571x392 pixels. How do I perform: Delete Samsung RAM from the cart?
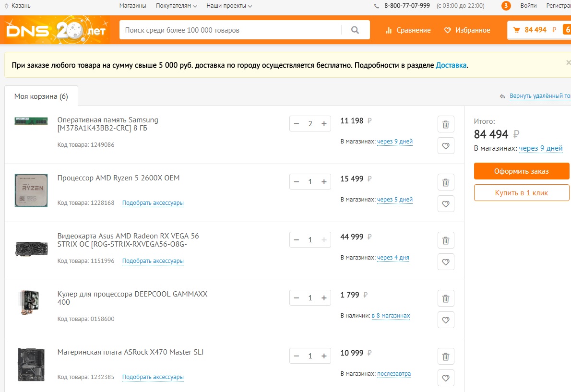(x=446, y=124)
